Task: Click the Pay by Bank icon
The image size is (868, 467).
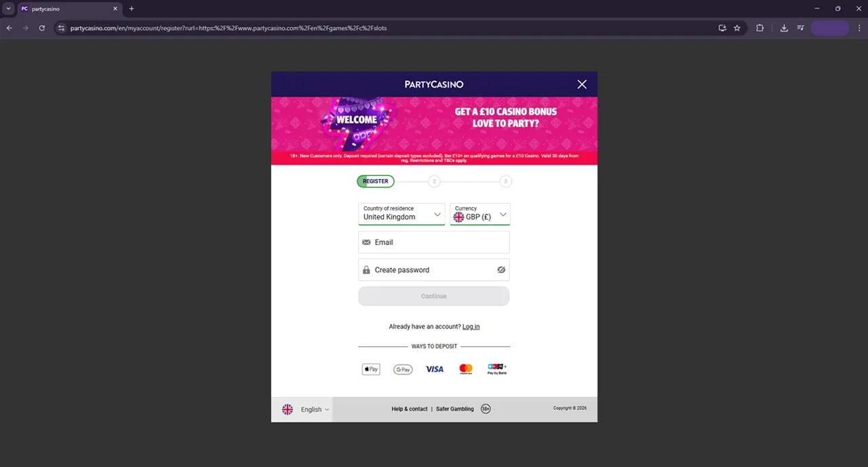Action: click(497, 369)
